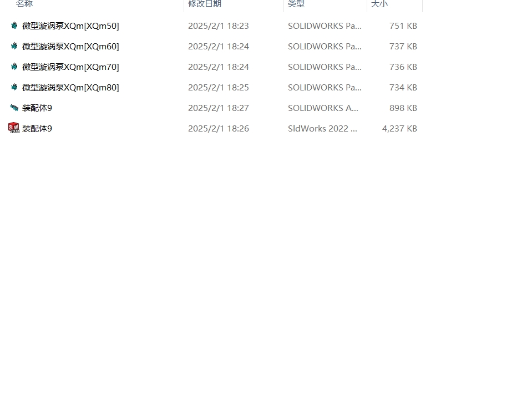Select the file 微型漩涡泵XQm[XQm60]
This screenshot has width=532, height=399.
[x=70, y=46]
